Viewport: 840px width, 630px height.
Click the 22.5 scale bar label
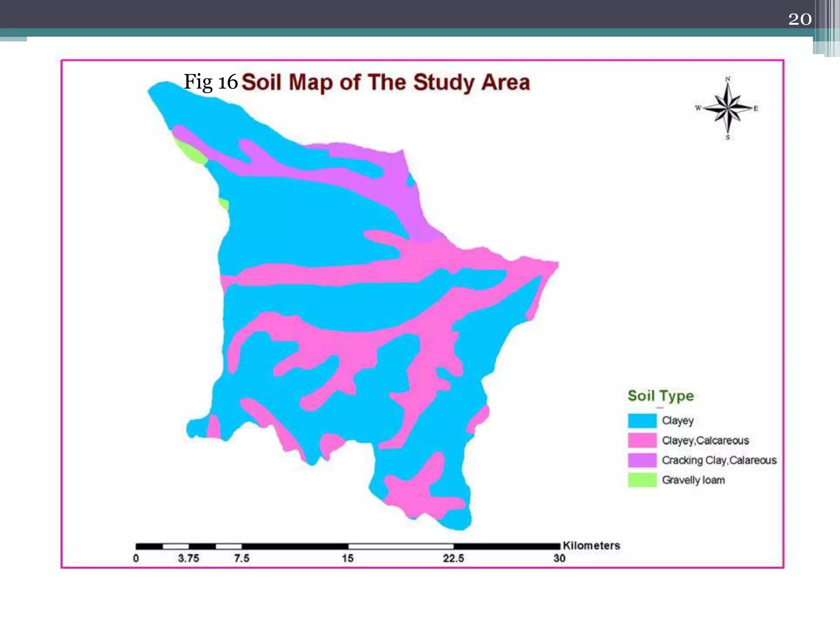[x=453, y=558]
